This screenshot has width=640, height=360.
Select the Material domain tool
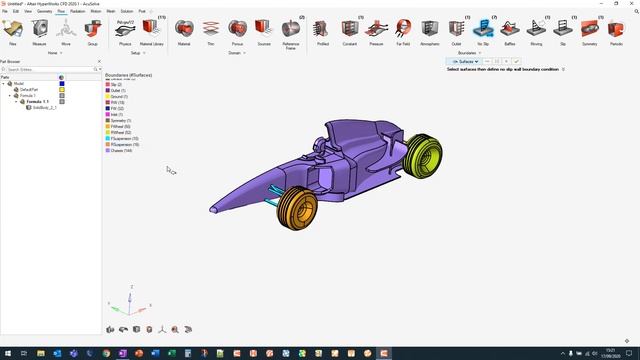pos(184,31)
